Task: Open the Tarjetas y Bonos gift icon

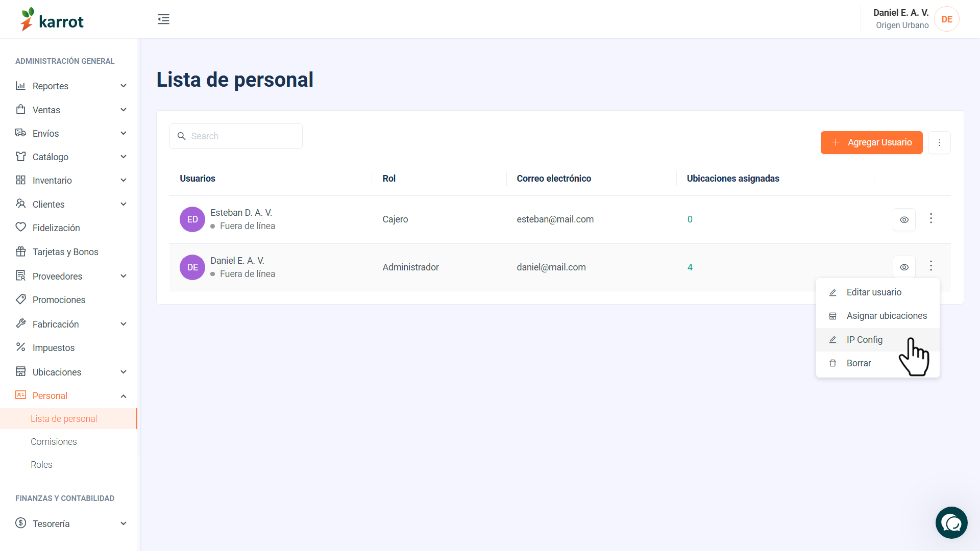Action: point(20,252)
